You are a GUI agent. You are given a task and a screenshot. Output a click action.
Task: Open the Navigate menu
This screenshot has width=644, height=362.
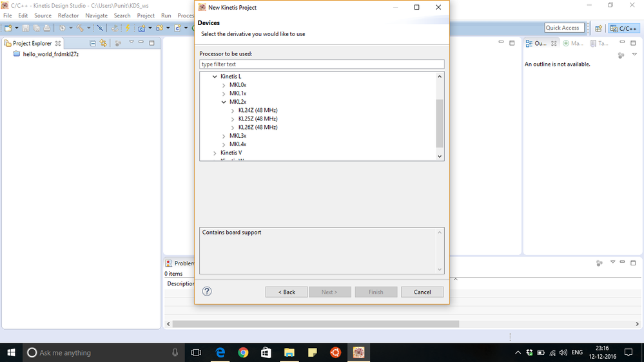(x=96, y=15)
